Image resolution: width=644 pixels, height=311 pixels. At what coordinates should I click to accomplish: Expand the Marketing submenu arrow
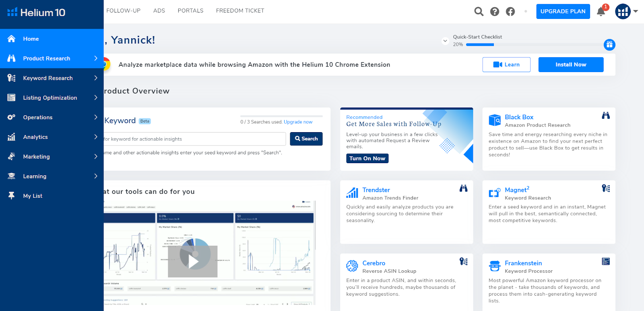point(96,156)
